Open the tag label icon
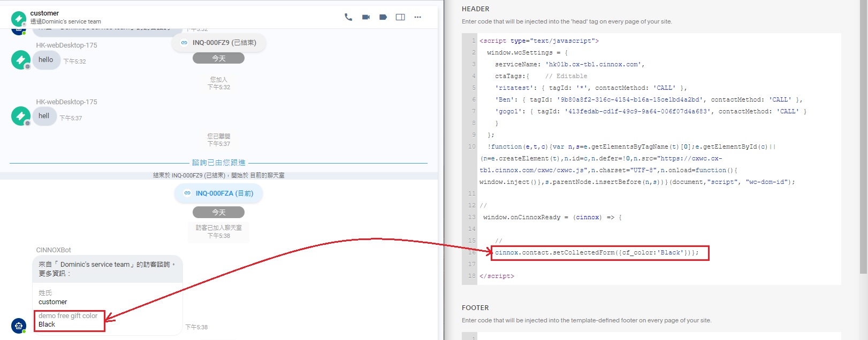868x340 pixels. 383,17
